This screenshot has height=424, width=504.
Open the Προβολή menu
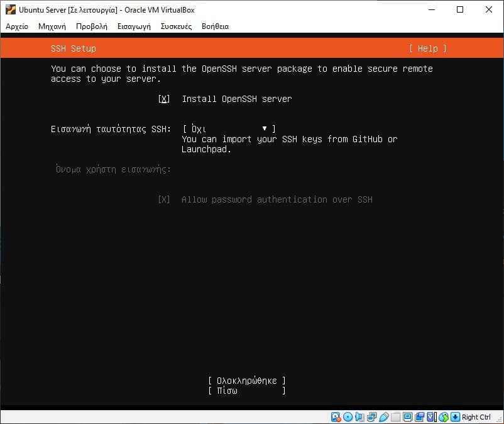point(92,26)
